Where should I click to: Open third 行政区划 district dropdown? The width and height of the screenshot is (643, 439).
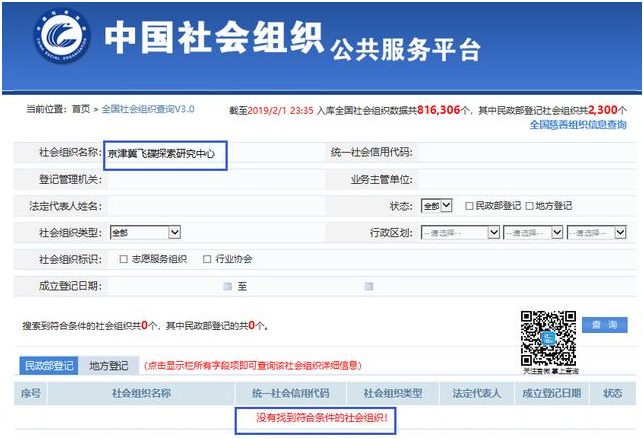[597, 232]
